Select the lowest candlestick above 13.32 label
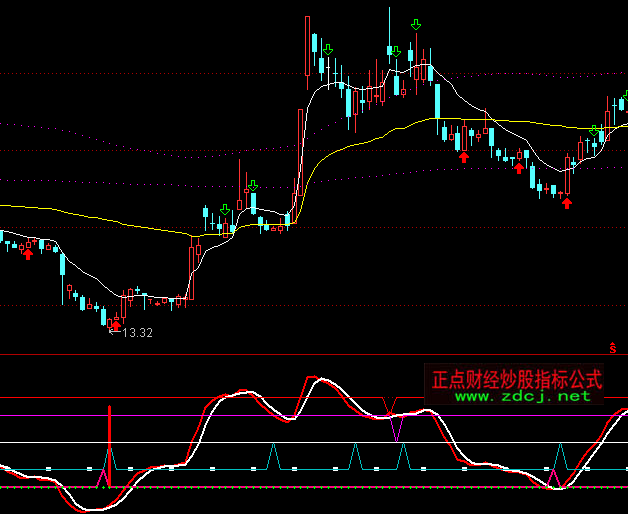 [103, 317]
